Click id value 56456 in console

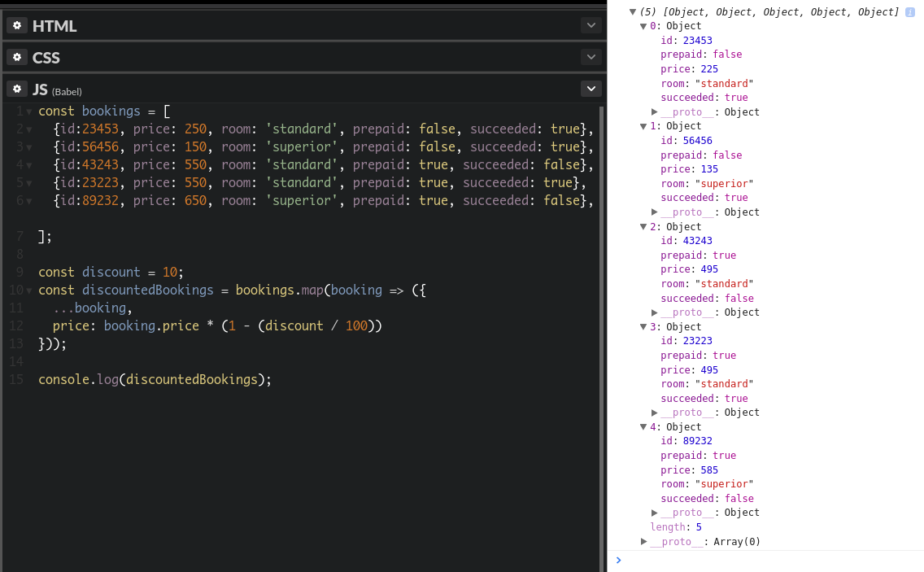tap(698, 140)
